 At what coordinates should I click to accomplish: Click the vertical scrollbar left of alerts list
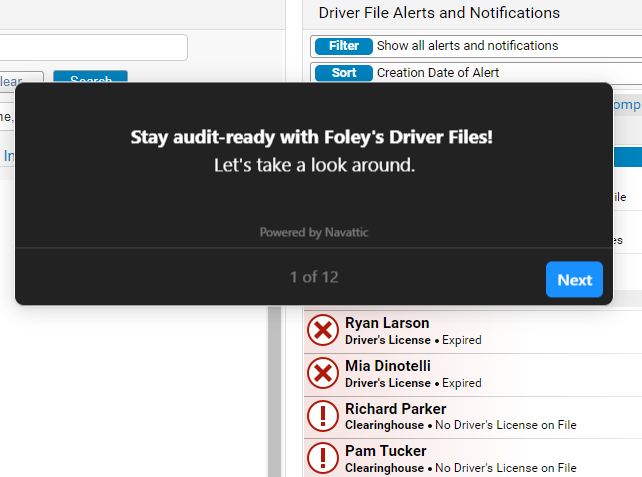(x=275, y=391)
